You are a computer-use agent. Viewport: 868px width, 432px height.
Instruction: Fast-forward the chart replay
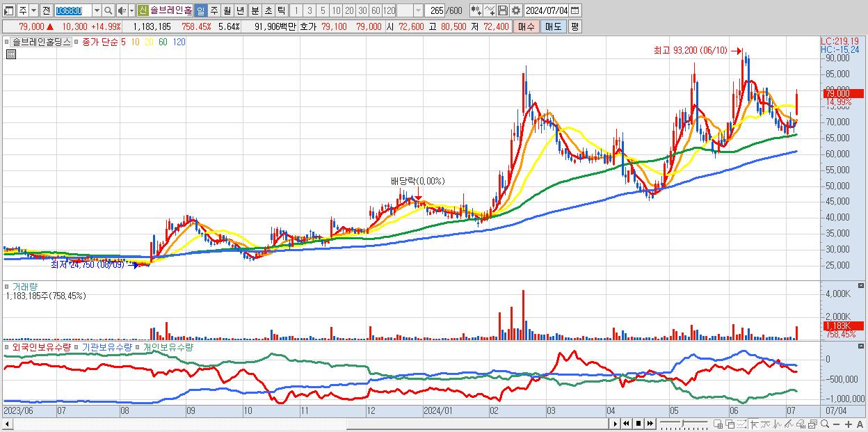(650, 424)
